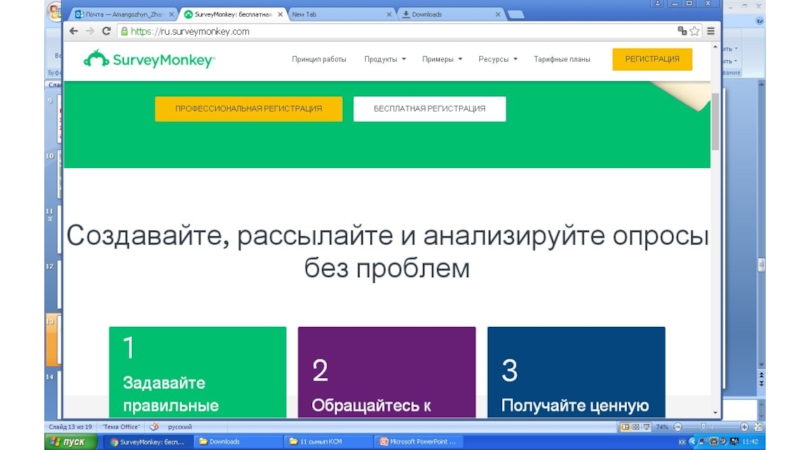Click blue card 3 Получайте ценную
This screenshot has height=450, width=800.
tap(576, 372)
